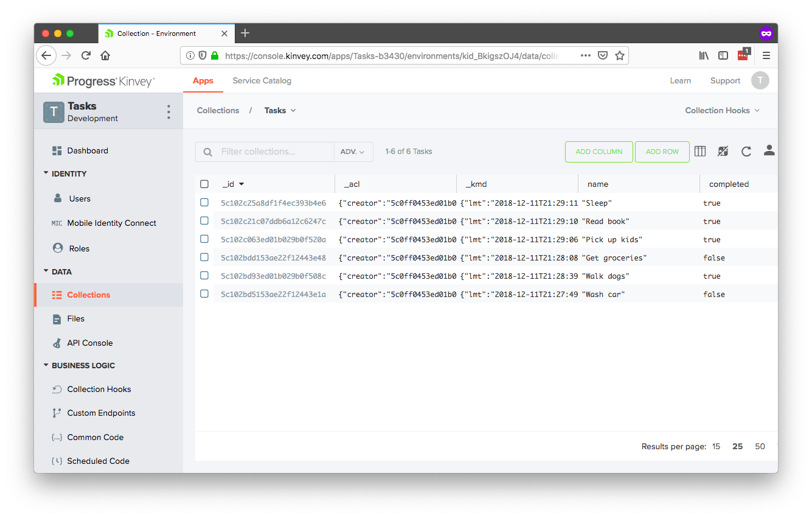Viewport: 812px width, 518px height.
Task: Set results per page to 50
Action: (760, 446)
